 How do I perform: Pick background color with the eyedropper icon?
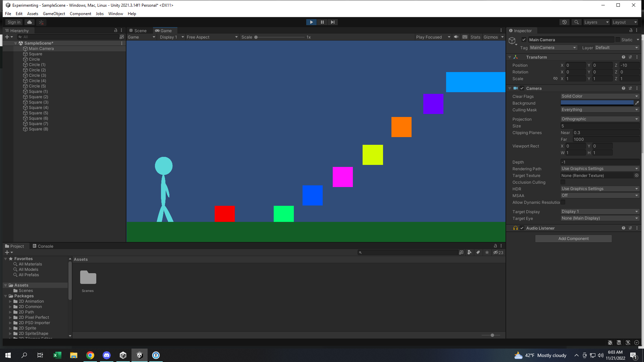click(x=637, y=103)
